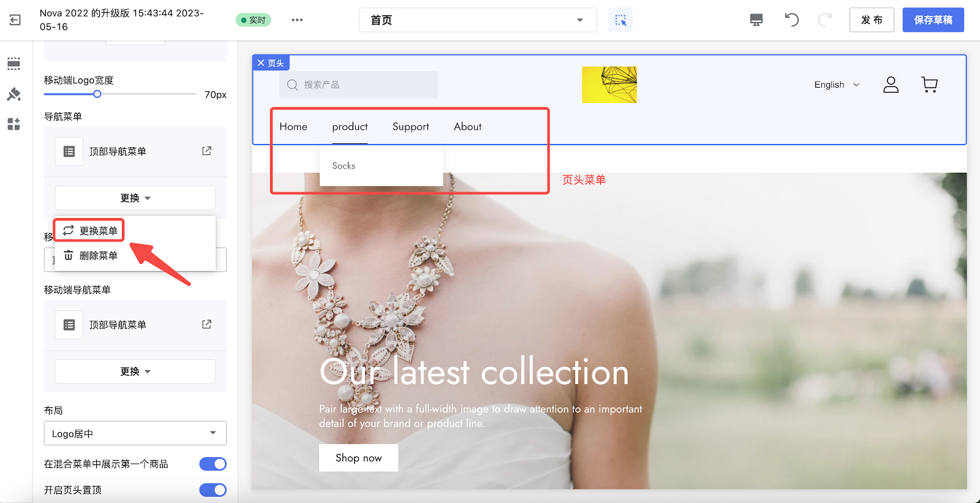
Task: Select 删除菜单 from the popup menu
Action: (91, 255)
